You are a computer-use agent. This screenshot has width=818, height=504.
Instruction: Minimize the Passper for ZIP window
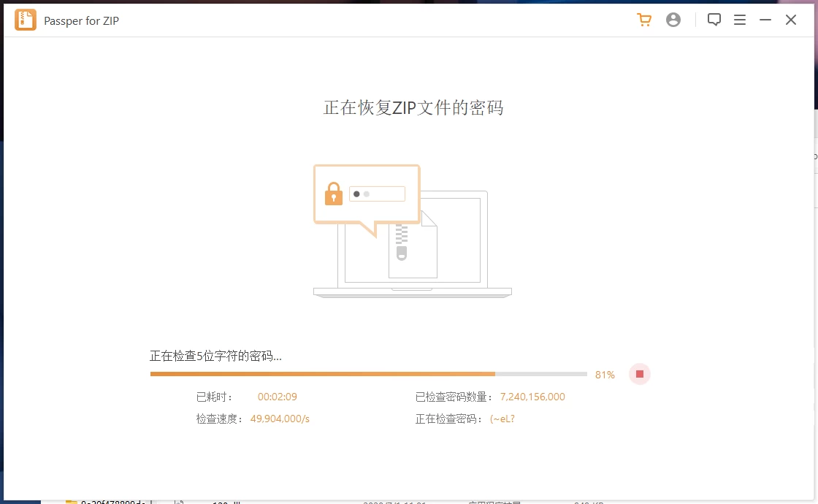(x=765, y=20)
